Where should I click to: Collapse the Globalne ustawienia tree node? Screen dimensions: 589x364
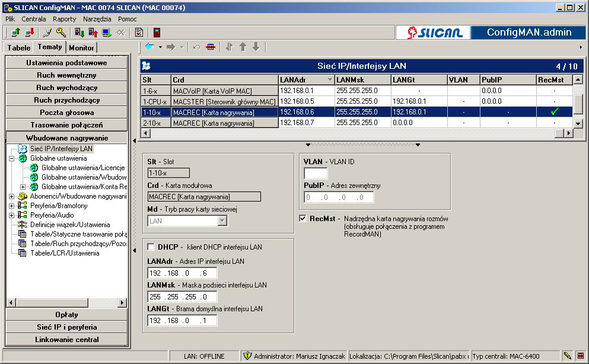[12, 158]
